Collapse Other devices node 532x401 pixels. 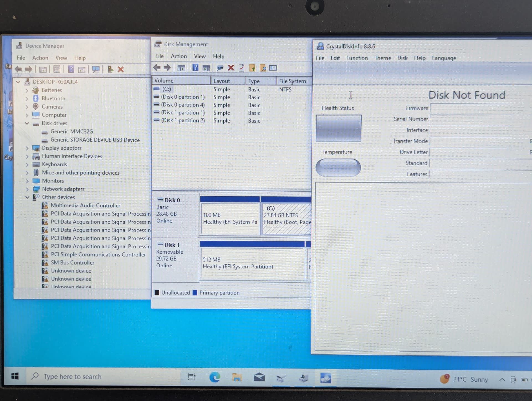coord(27,197)
